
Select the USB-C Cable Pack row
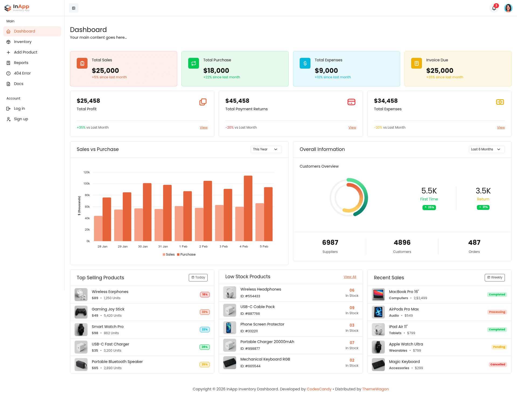pos(291,310)
